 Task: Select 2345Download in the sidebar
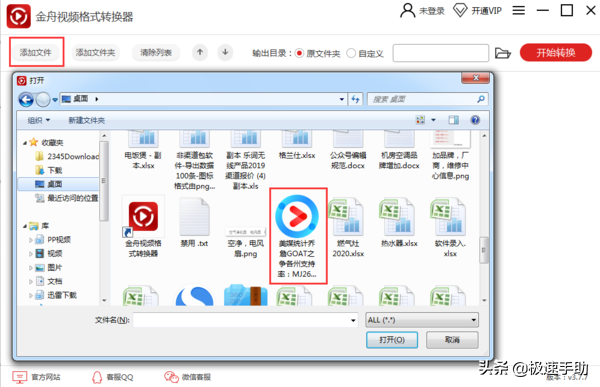click(67, 156)
